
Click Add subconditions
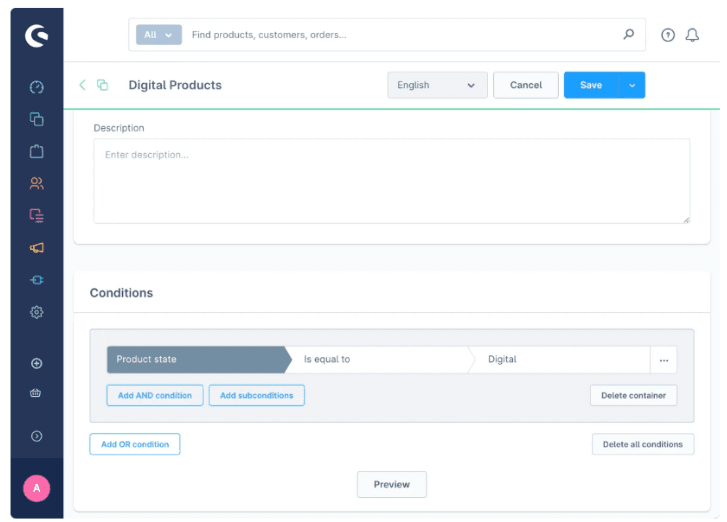(256, 395)
